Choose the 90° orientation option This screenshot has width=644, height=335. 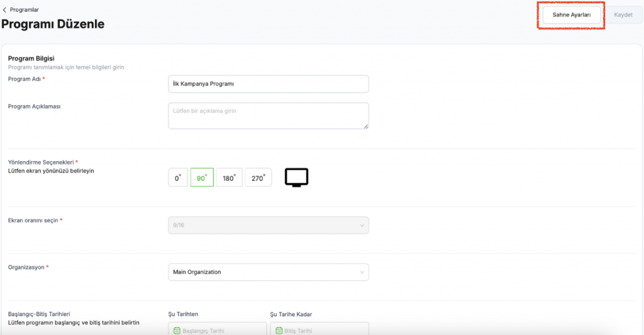(x=202, y=178)
